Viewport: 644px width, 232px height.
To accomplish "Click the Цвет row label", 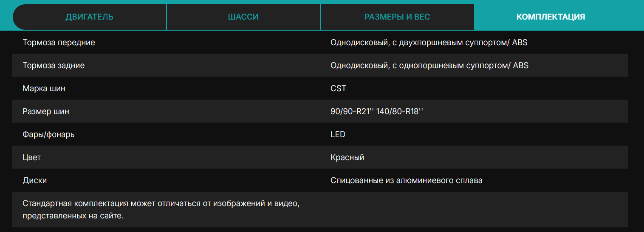I will coord(32,158).
